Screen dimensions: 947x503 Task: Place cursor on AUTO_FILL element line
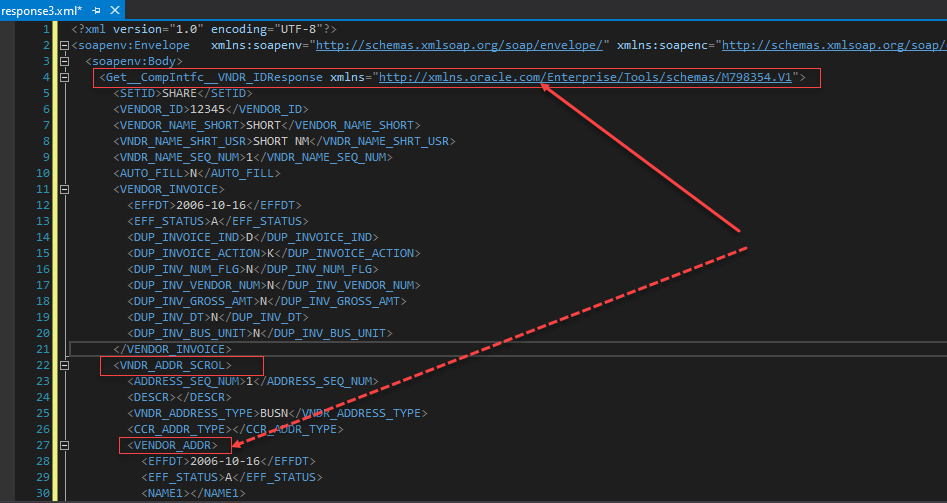click(x=172, y=173)
